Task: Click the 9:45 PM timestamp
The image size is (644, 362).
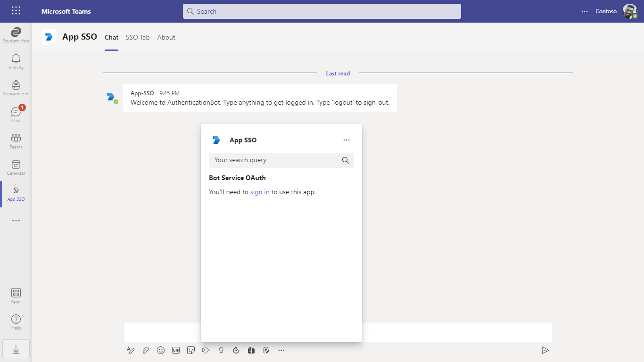Action: point(169,93)
